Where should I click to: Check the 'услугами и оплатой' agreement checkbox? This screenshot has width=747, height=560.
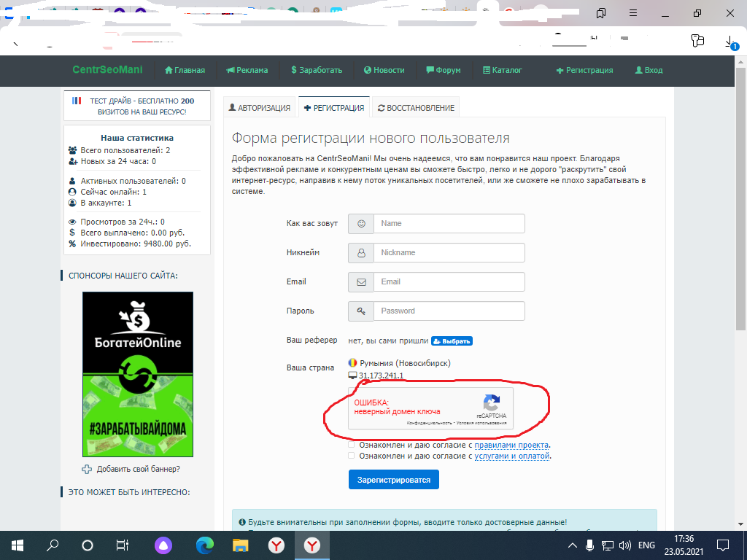tap(352, 456)
